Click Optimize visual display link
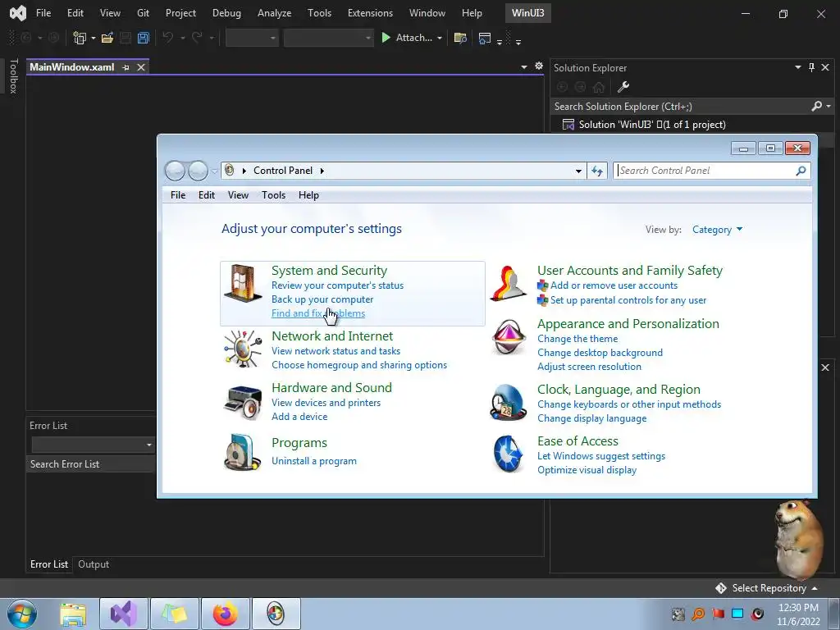 click(587, 470)
